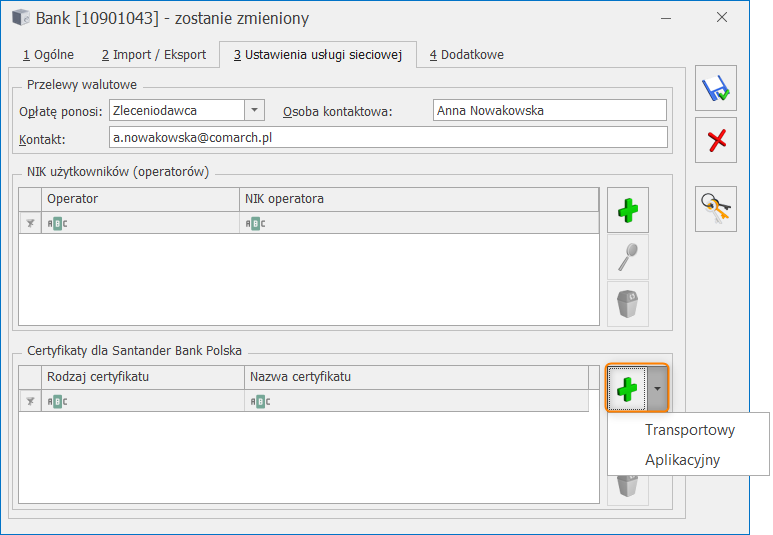The width and height of the screenshot is (773, 535).
Task: Switch to the Ogólne tab
Action: (48, 54)
